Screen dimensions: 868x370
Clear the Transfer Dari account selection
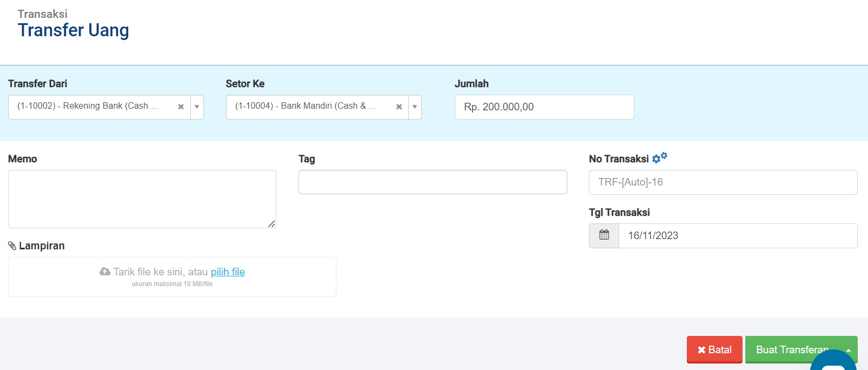tap(181, 107)
